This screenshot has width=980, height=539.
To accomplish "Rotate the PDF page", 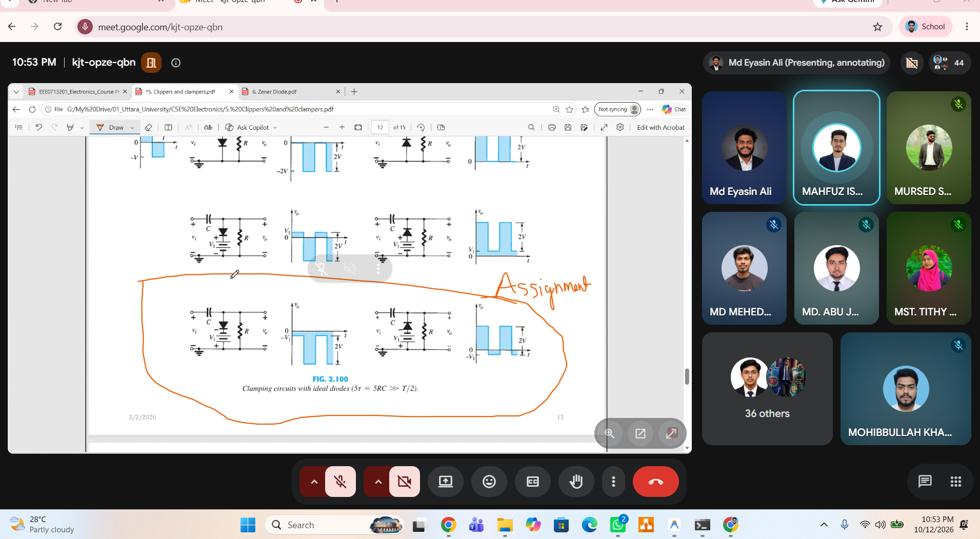I will (x=421, y=127).
